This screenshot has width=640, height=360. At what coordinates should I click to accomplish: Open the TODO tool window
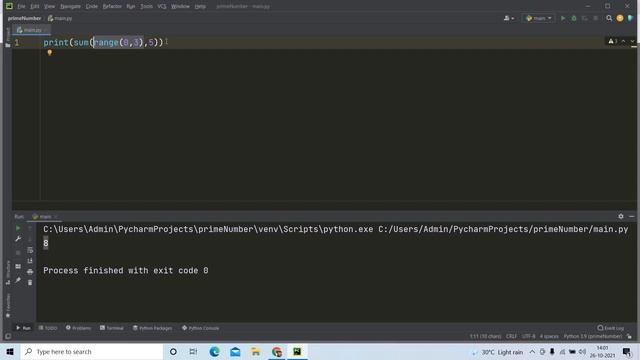(x=48, y=328)
